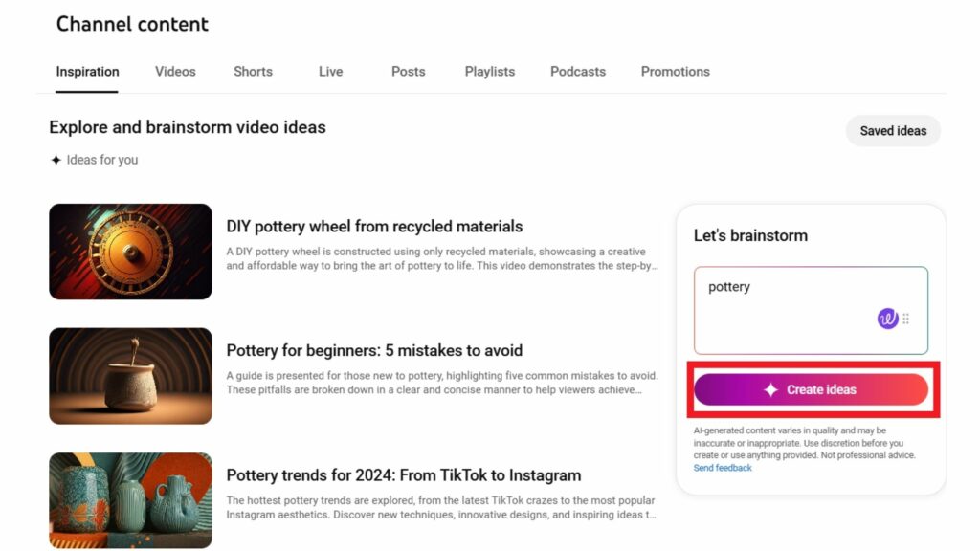
Task: Open the DIY pottery wheel idea
Action: [x=373, y=227]
